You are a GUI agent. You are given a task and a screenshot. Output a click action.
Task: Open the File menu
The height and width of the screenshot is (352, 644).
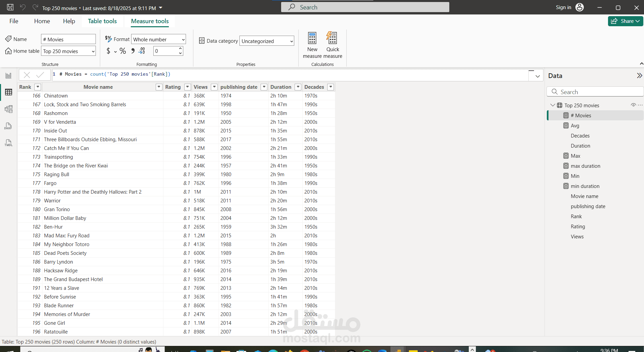point(14,21)
